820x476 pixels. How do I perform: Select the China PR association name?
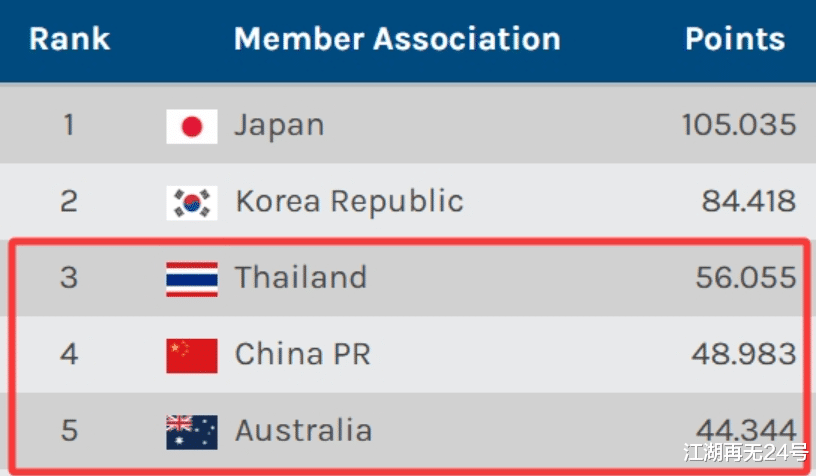pos(302,354)
